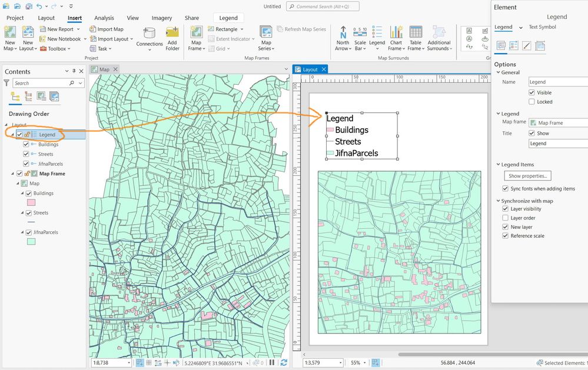Viewport: 588px width, 370px height.
Task: Click the Show properties button
Action: pyautogui.click(x=528, y=176)
